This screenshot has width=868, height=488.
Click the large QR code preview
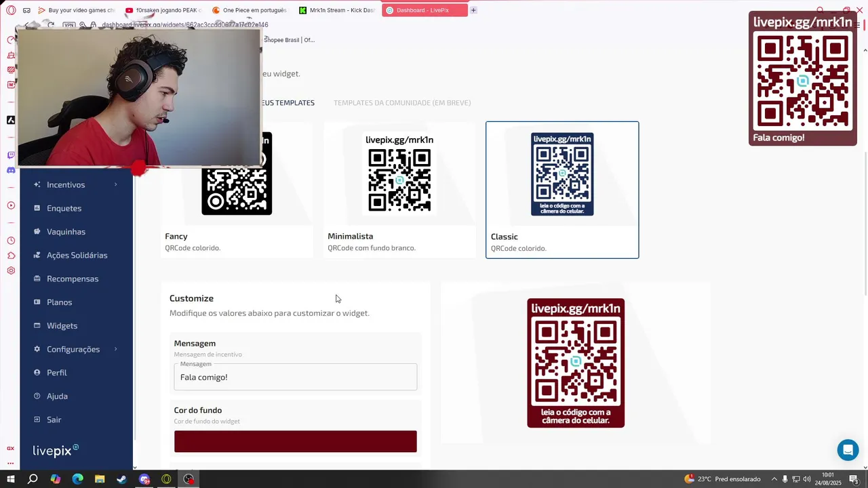tap(576, 363)
